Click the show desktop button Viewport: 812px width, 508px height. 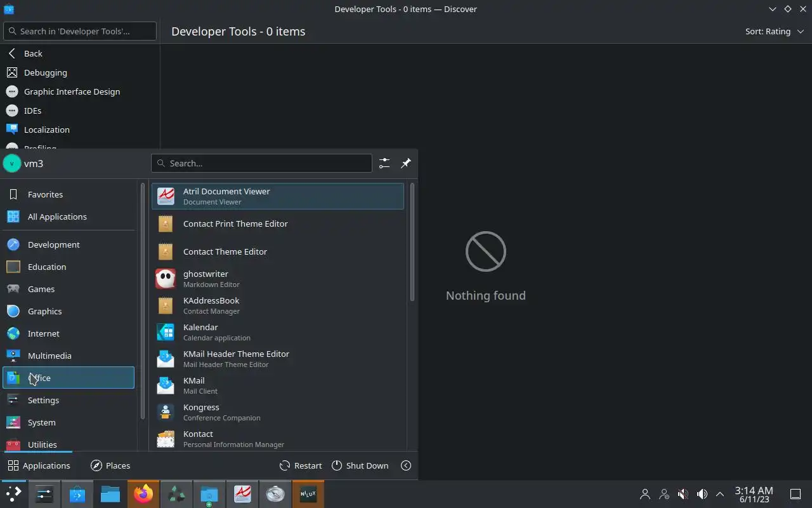(795, 493)
